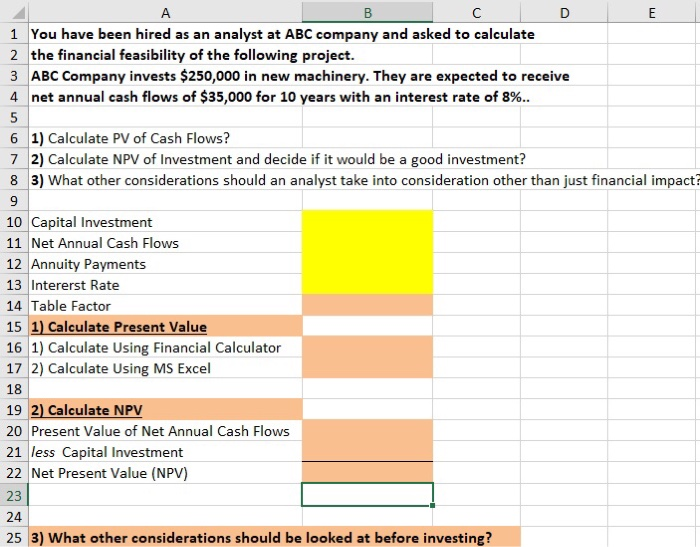Select row 24 header

pyautogui.click(x=14, y=517)
